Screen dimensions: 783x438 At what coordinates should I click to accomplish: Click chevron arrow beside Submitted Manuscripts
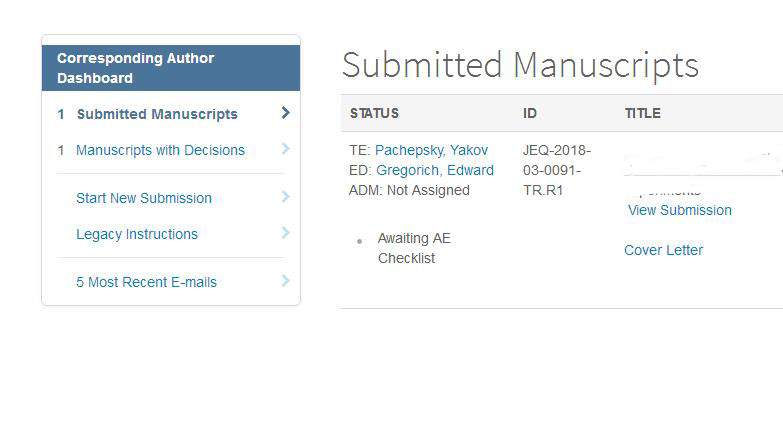(x=286, y=113)
